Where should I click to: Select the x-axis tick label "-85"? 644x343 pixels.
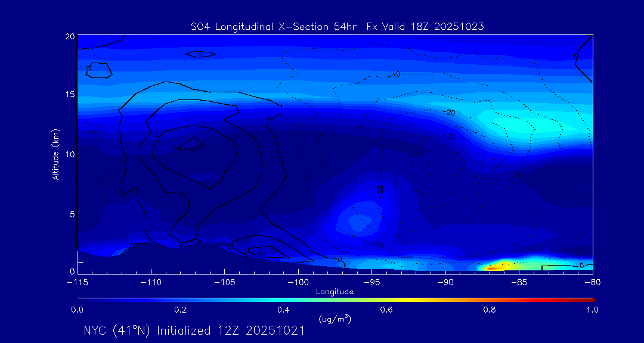click(519, 283)
